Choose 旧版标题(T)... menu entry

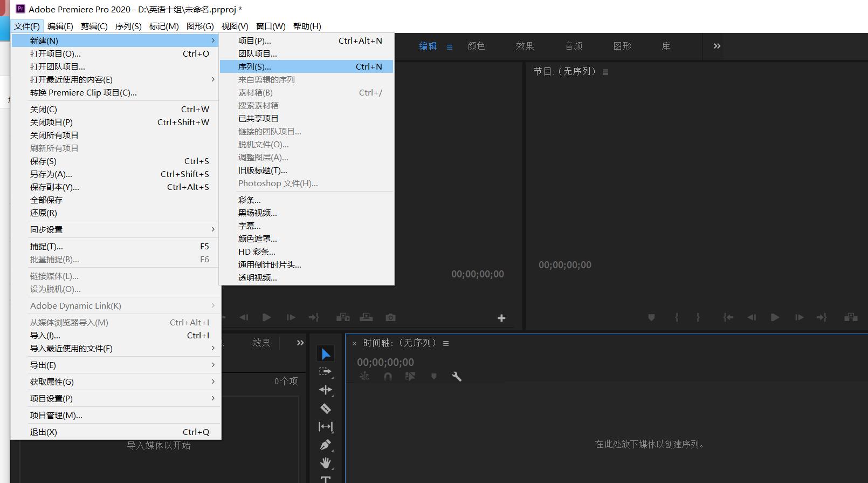(x=306, y=170)
